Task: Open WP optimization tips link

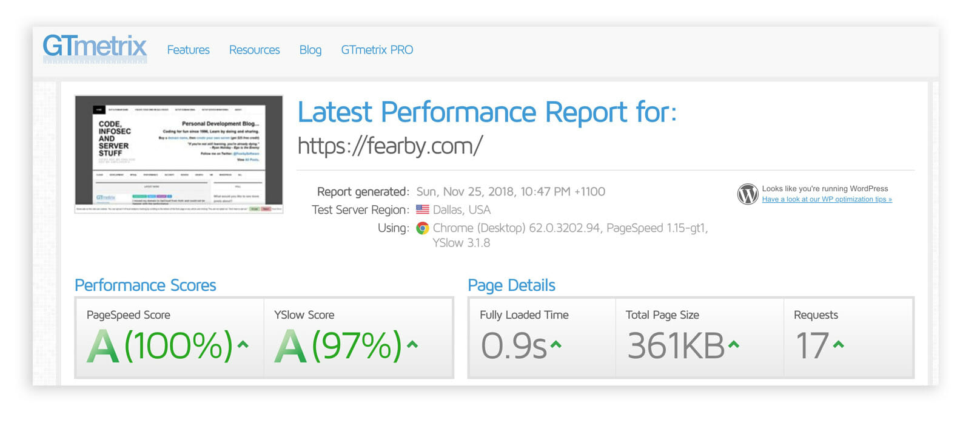Action: click(827, 199)
